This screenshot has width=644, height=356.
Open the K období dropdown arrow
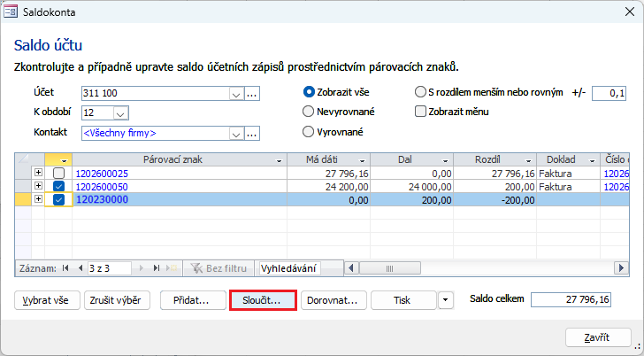point(120,113)
